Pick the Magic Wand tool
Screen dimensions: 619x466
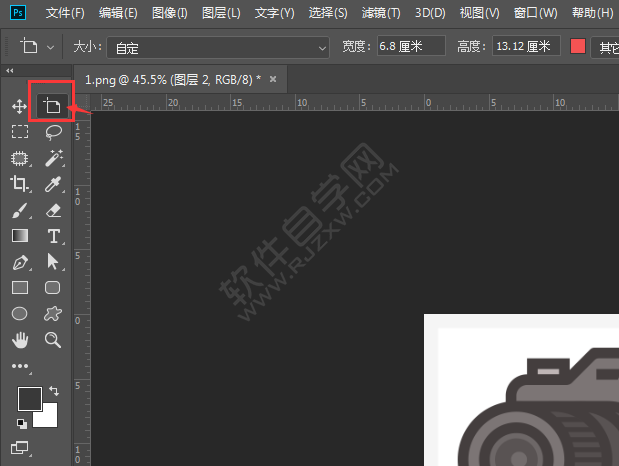pos(54,158)
